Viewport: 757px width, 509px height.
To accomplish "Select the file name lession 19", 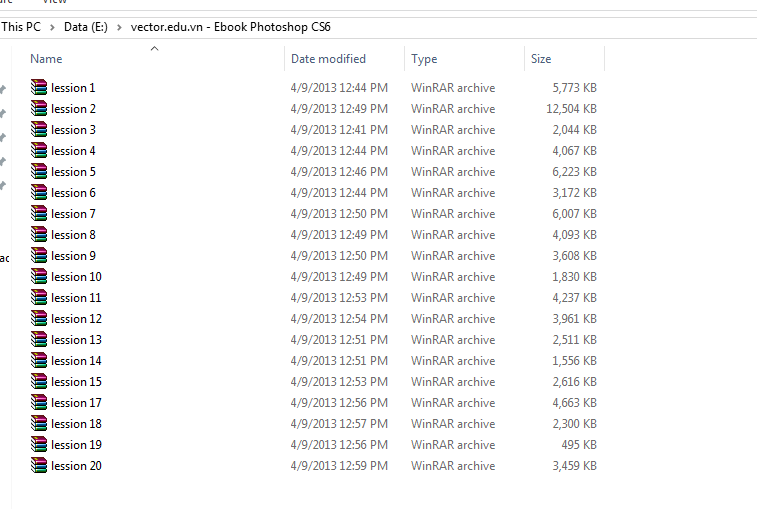I will tap(76, 445).
